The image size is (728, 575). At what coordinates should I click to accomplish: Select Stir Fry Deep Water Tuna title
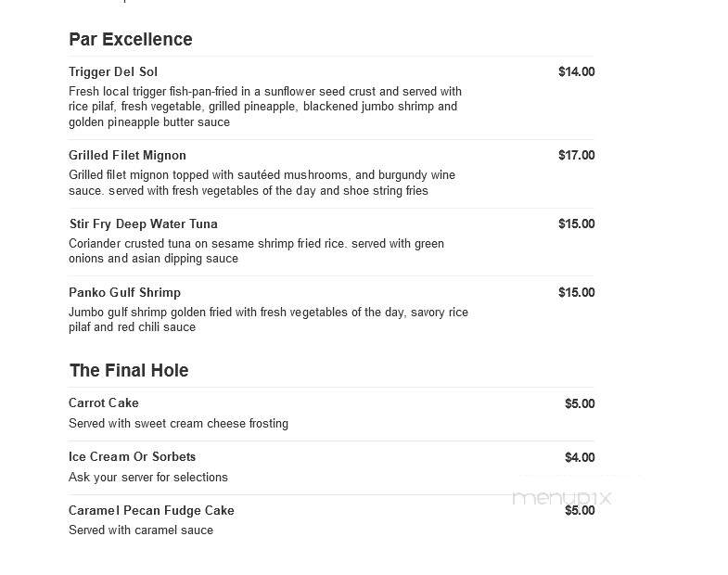[x=144, y=224]
